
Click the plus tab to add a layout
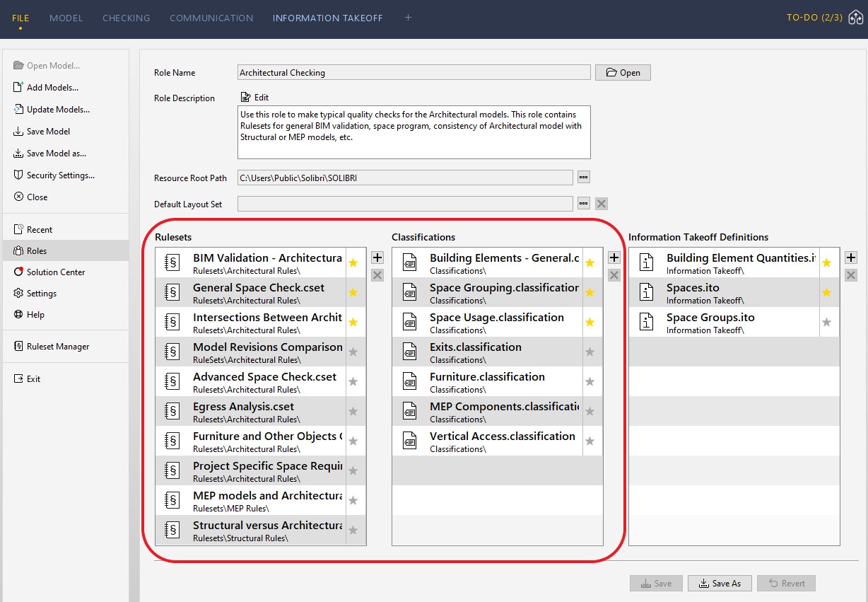pos(408,18)
